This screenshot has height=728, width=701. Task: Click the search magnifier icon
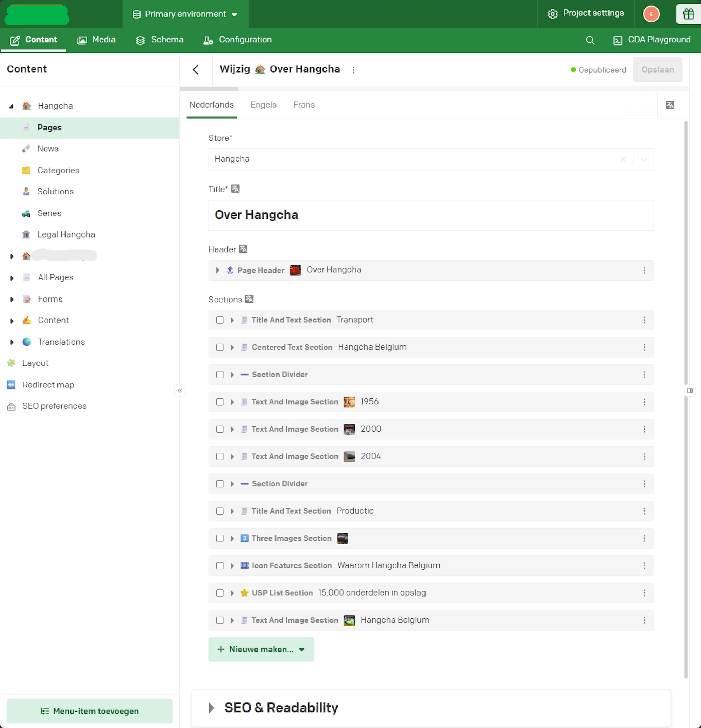[590, 40]
